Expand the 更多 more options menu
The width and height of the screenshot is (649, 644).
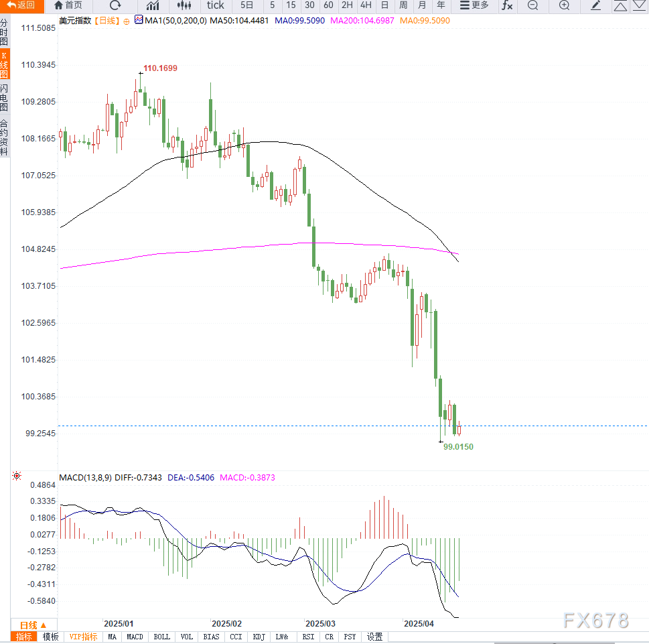[474, 5]
